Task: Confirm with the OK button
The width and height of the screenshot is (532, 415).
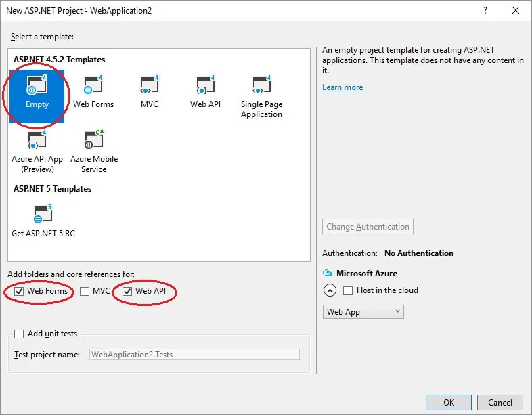Action: point(449,402)
